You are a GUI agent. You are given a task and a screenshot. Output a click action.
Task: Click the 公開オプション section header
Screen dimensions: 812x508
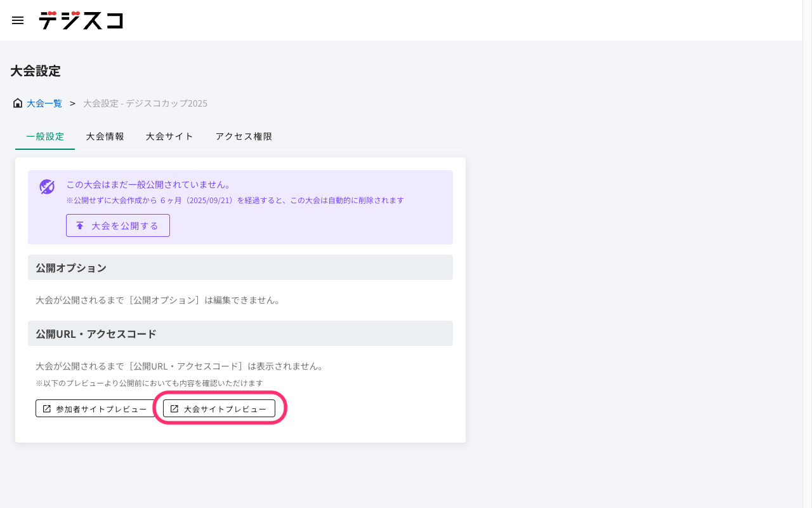240,267
